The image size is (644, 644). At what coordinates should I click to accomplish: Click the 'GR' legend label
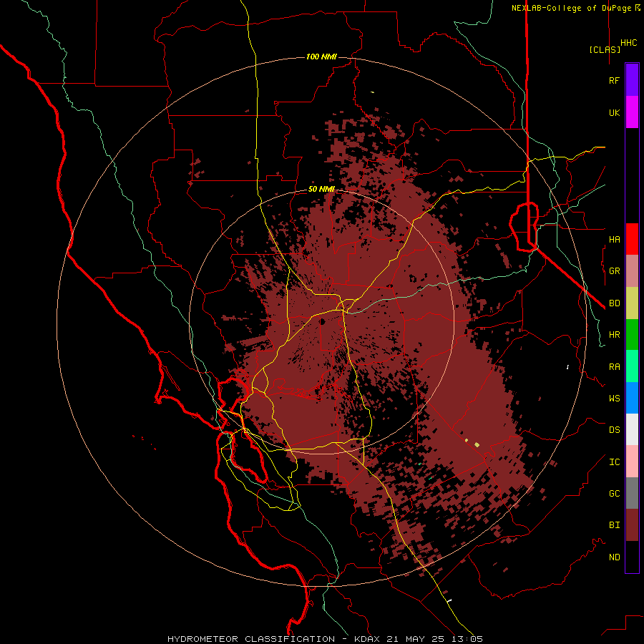[614, 271]
